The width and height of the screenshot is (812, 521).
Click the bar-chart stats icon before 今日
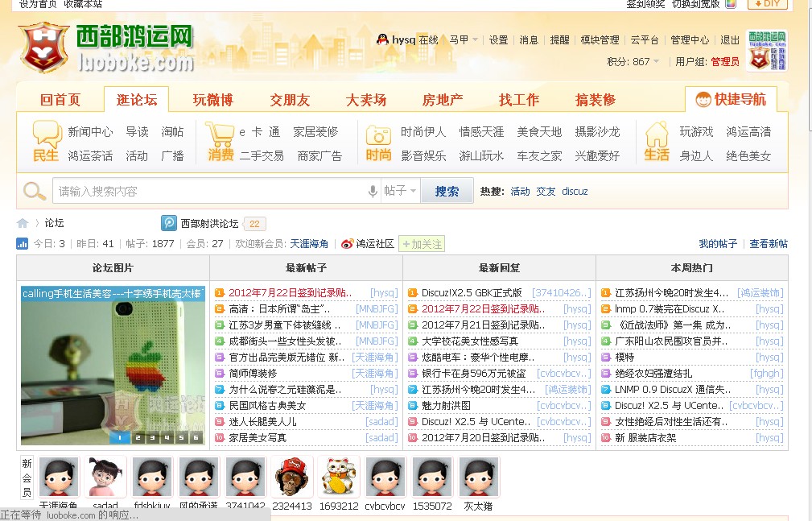tap(23, 243)
